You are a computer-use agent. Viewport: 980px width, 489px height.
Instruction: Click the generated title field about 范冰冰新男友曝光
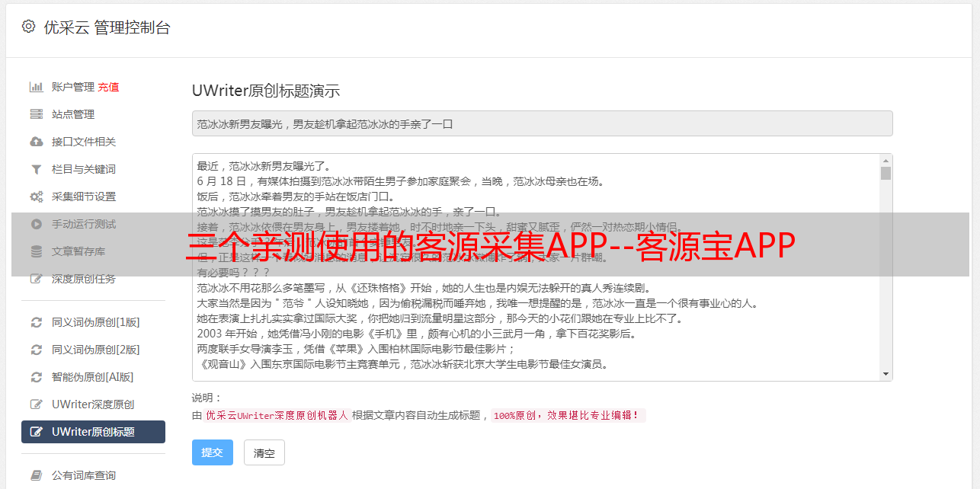(x=542, y=123)
